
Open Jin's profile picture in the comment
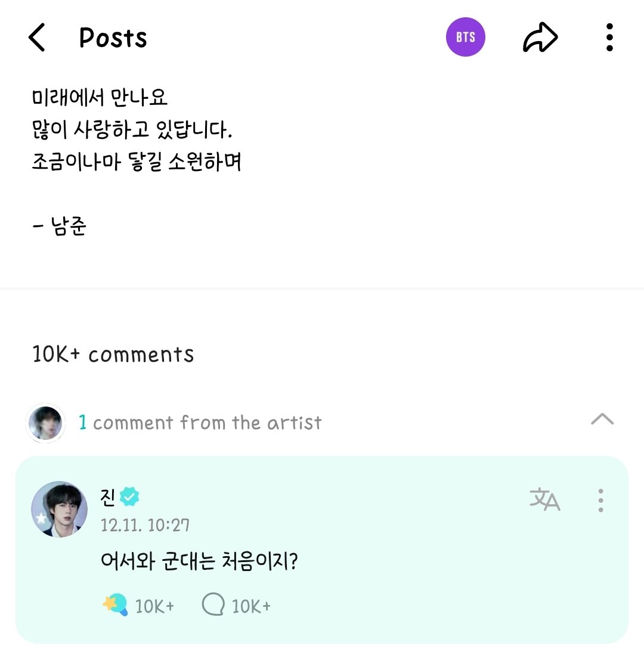(x=59, y=509)
